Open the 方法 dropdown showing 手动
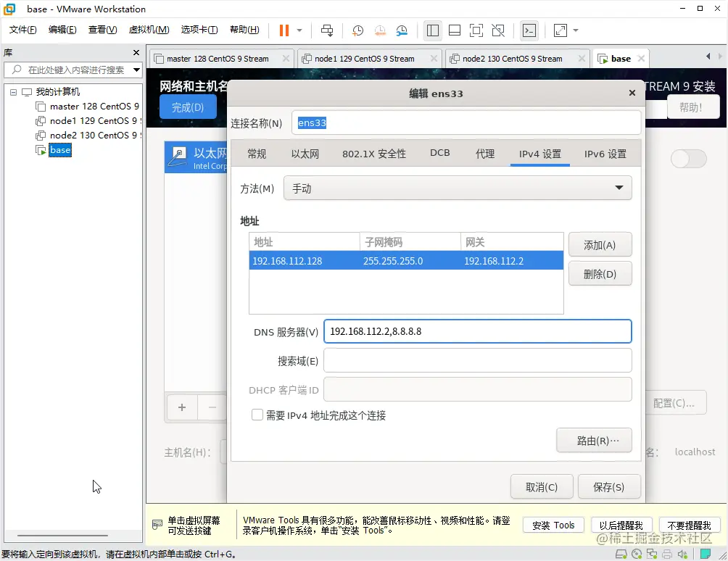This screenshot has width=728, height=561. tap(457, 187)
